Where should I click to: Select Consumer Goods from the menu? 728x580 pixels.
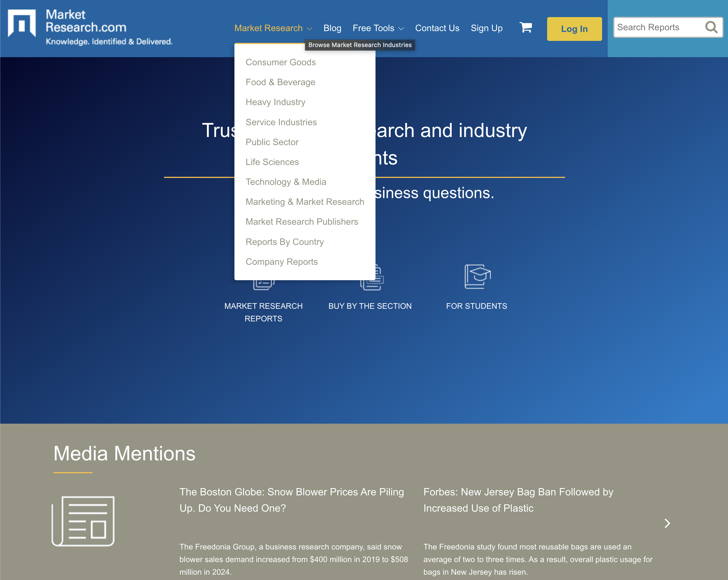pos(281,62)
